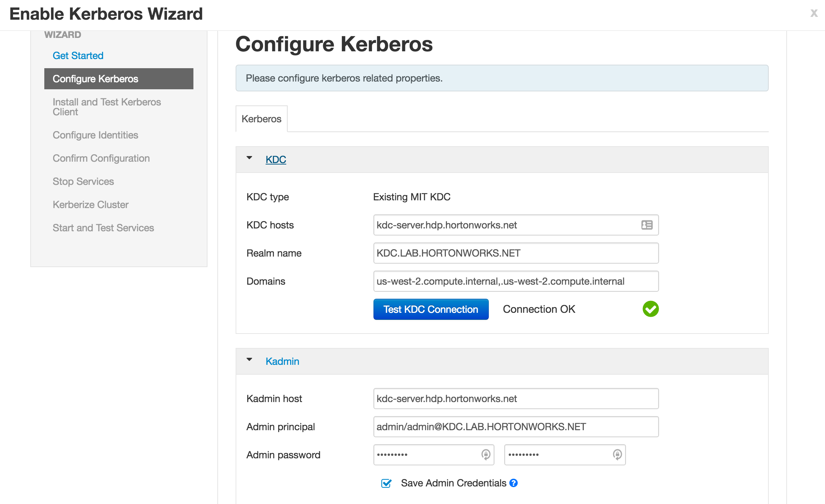This screenshot has width=825, height=504.
Task: Collapse the Kadmin section arrow
Action: coord(249,360)
